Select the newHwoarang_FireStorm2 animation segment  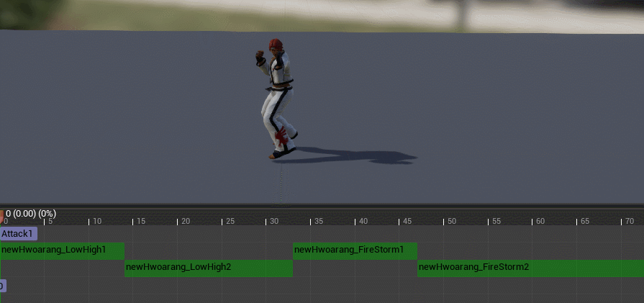click(530, 268)
